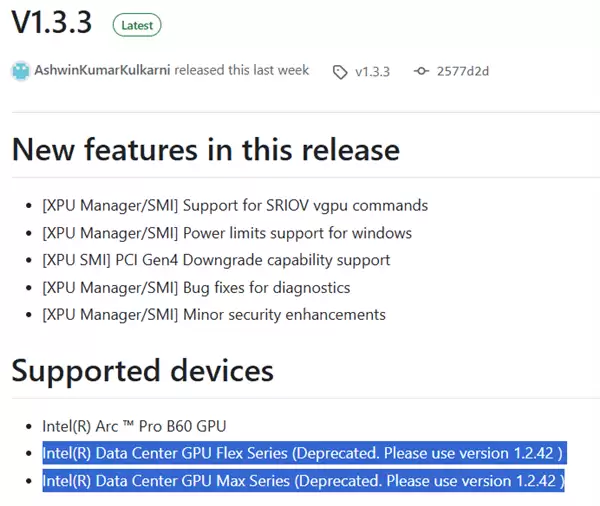Click the V1.3.3 release title

[x=52, y=23]
